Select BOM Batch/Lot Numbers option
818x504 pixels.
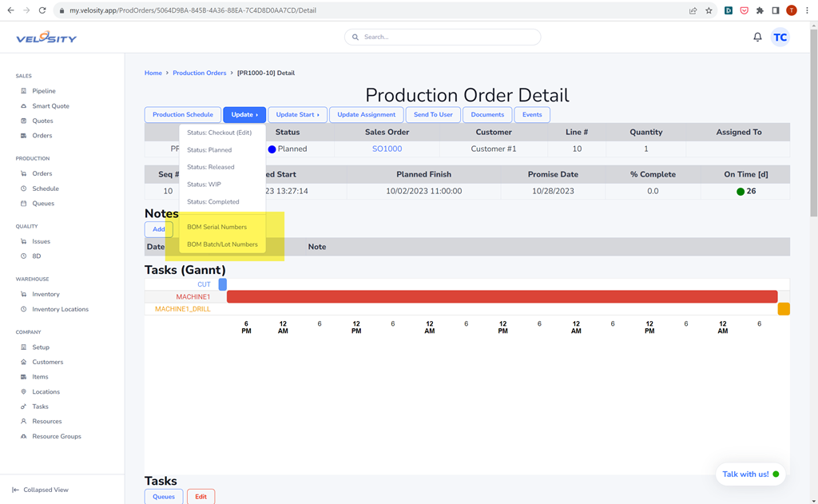[222, 244]
